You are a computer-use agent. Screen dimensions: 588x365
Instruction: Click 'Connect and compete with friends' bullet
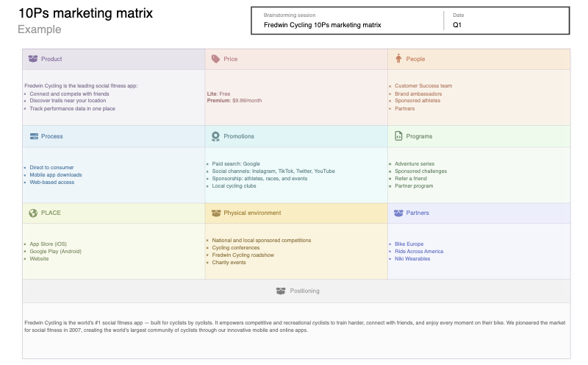pyautogui.click(x=69, y=94)
